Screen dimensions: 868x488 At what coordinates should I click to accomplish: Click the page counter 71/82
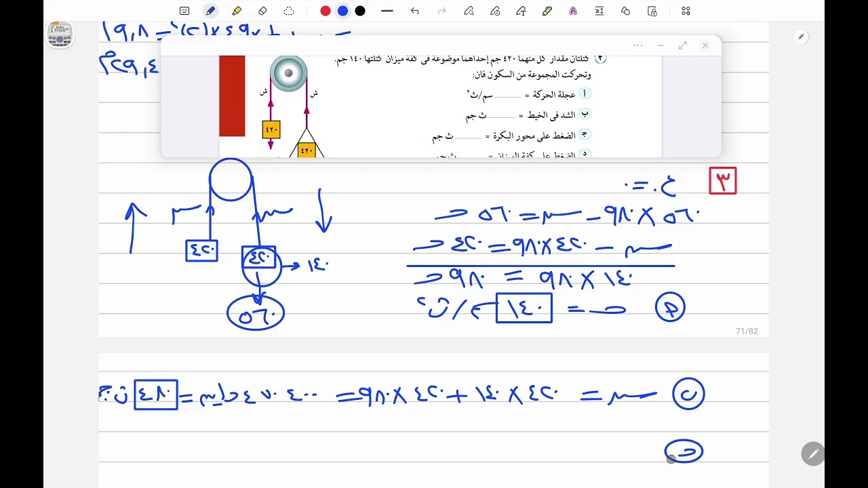747,331
